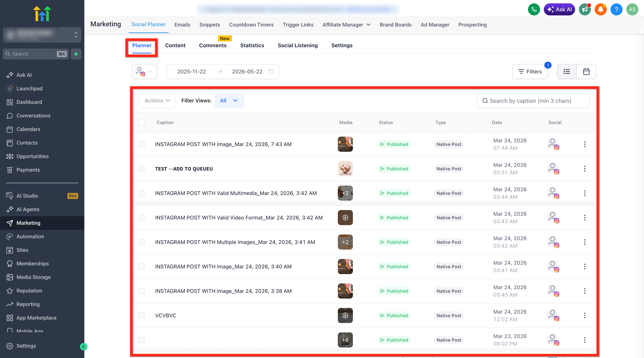Open the AS user avatar menu
This screenshot has height=358, width=644.
[632, 9]
